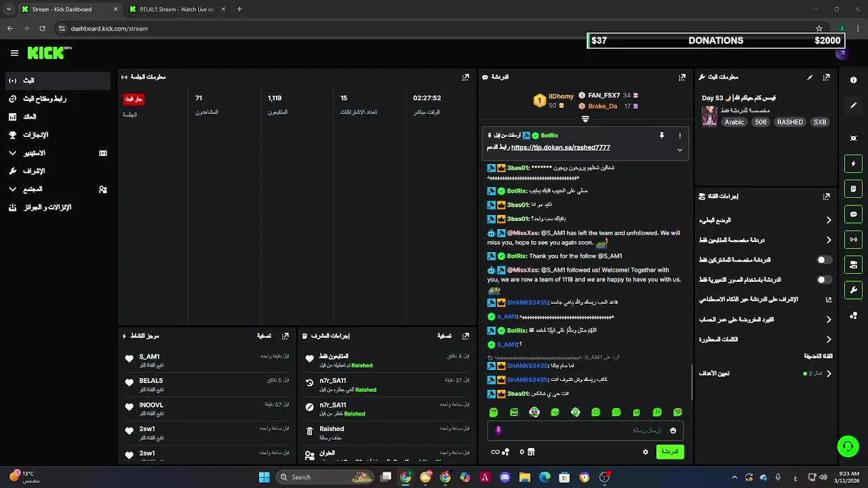
Task: Open the tip.dokan.sa/rashed7777 link
Action: [561, 148]
